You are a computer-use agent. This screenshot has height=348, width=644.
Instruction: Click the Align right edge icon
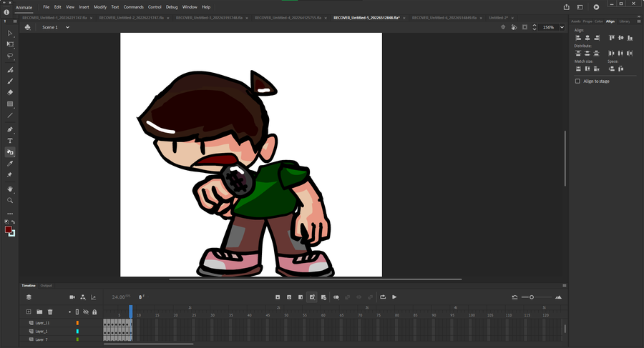coord(596,38)
